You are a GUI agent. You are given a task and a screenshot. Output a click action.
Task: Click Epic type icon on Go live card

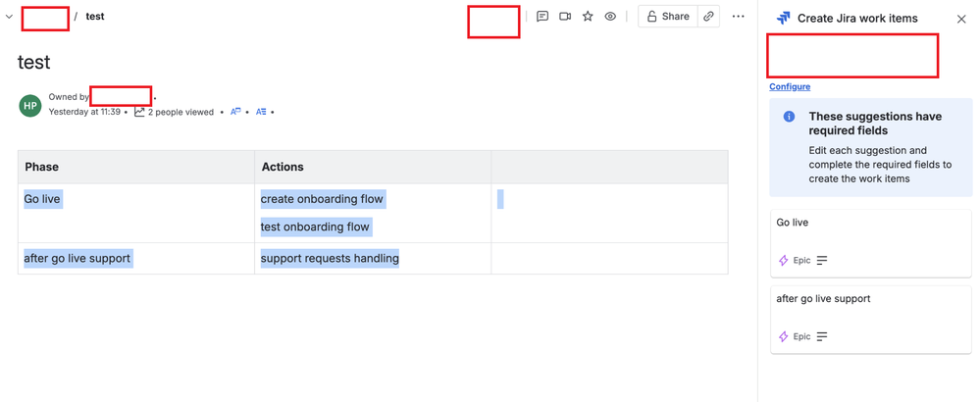point(783,260)
